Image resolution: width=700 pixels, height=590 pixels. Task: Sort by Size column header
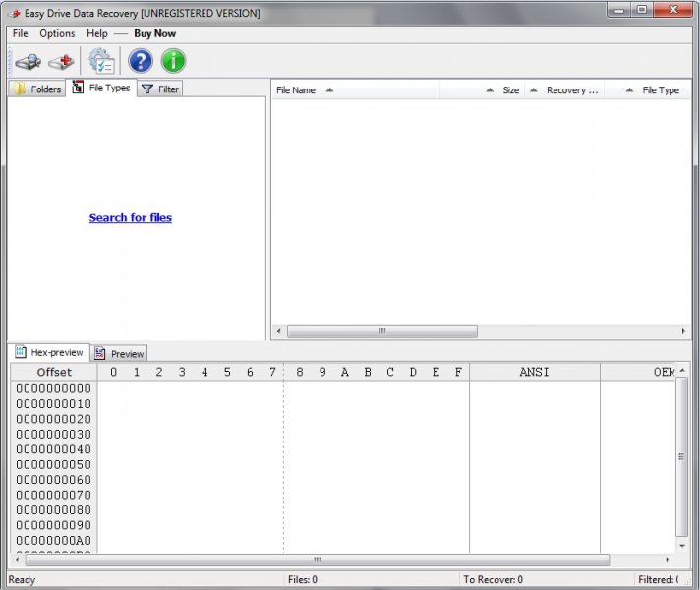tap(482, 90)
